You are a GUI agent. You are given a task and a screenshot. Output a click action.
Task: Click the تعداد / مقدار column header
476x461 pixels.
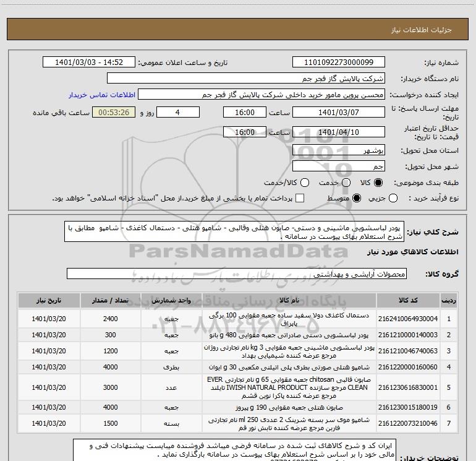pos(111,301)
